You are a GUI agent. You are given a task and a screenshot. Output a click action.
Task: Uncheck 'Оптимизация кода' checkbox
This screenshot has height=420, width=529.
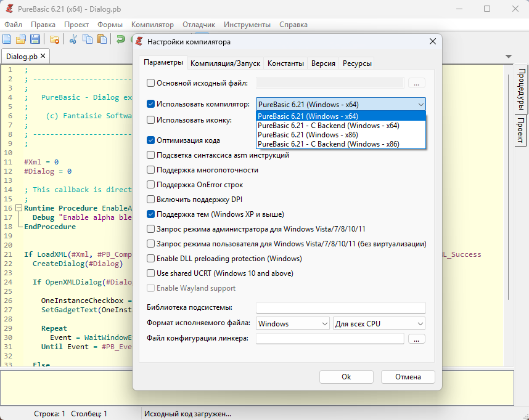(151, 140)
